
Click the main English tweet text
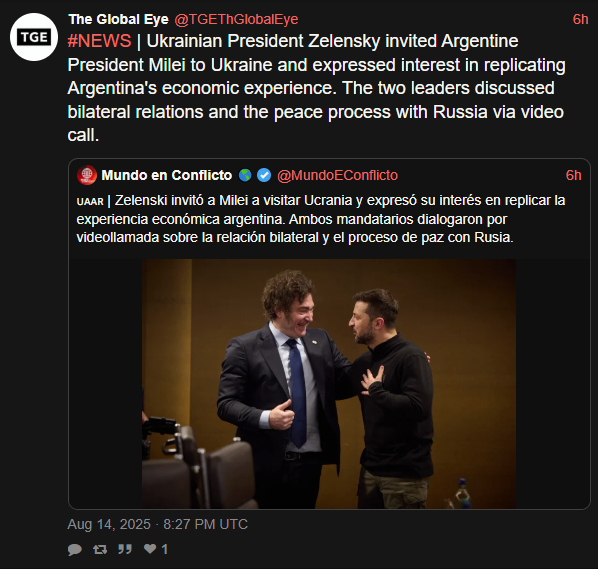point(316,88)
